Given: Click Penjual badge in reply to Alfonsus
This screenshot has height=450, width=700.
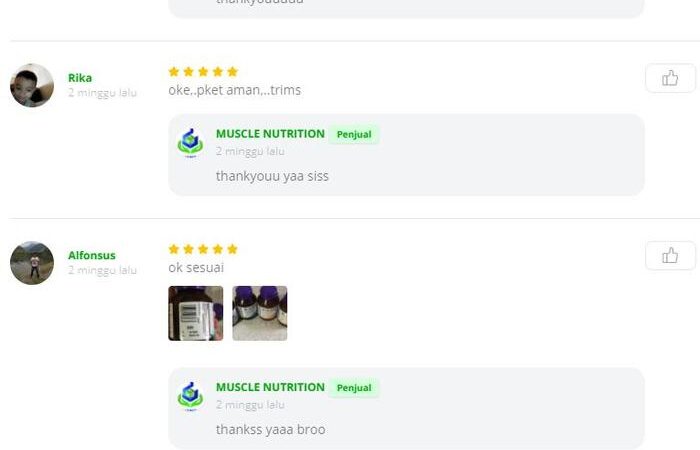Looking at the screenshot, I should coord(354,388).
